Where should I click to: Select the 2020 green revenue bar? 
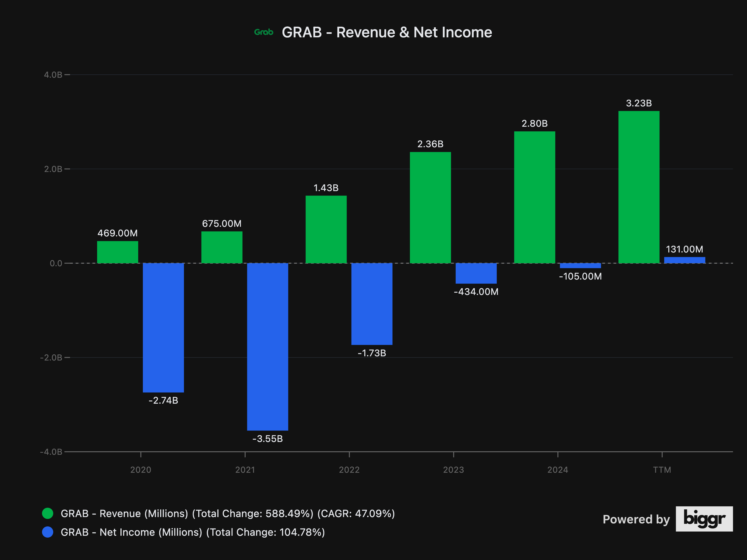pos(117,252)
